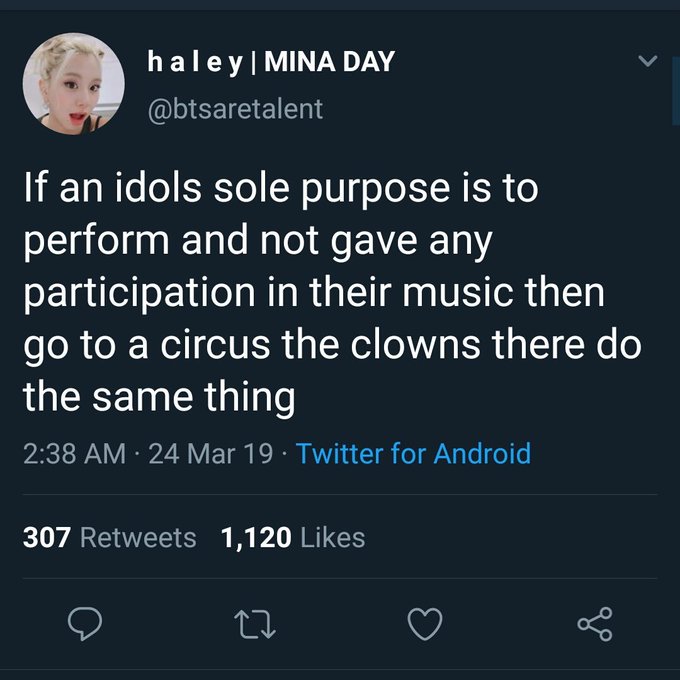View the 1,120 Likes list
This screenshot has width=680, height=680.
293,537
